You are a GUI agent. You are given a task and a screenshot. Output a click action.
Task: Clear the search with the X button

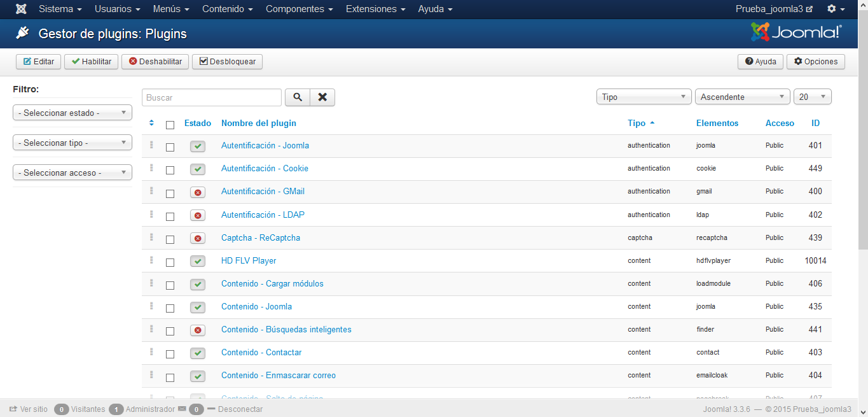coord(322,97)
